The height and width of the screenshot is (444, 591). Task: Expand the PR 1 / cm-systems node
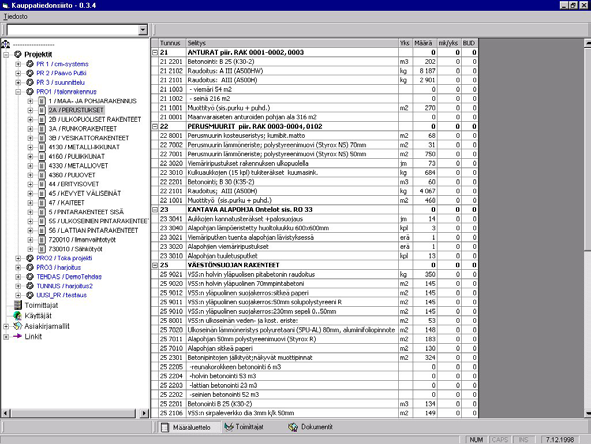click(18, 64)
